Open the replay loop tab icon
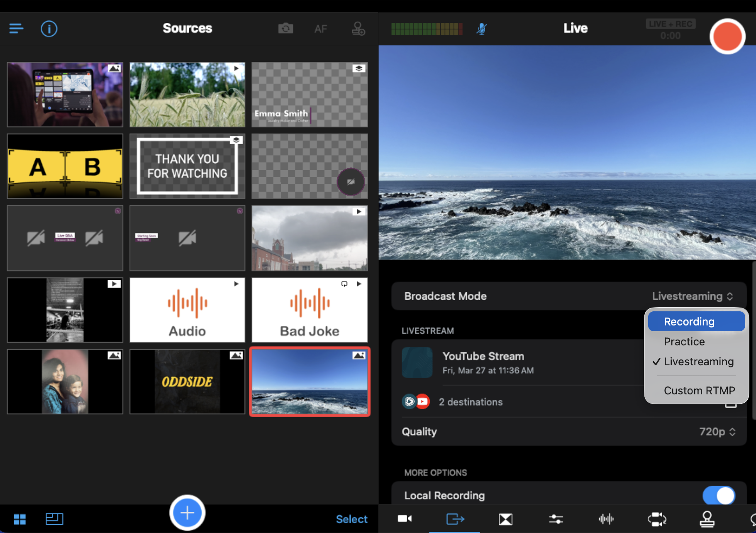The height and width of the screenshot is (533, 756). tap(657, 519)
